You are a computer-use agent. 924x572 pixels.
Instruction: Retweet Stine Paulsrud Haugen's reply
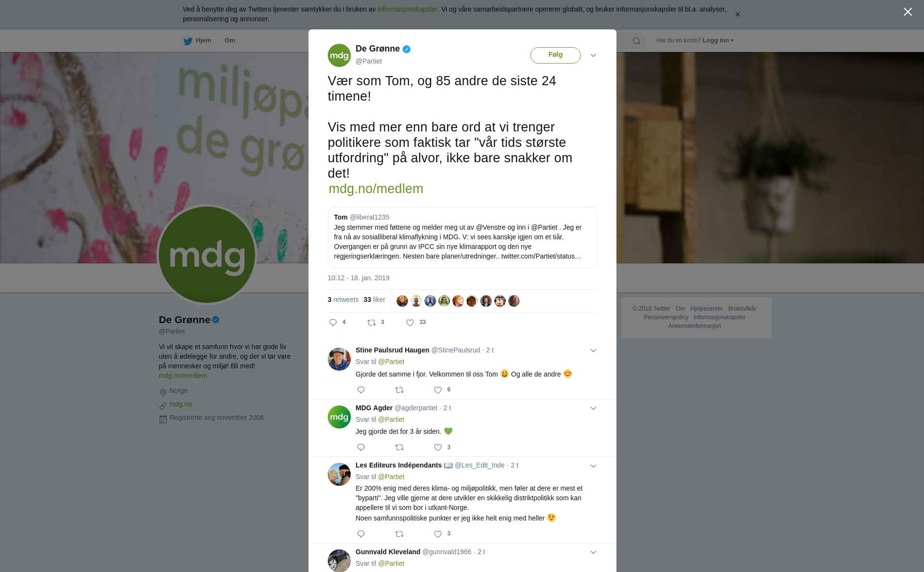(399, 390)
